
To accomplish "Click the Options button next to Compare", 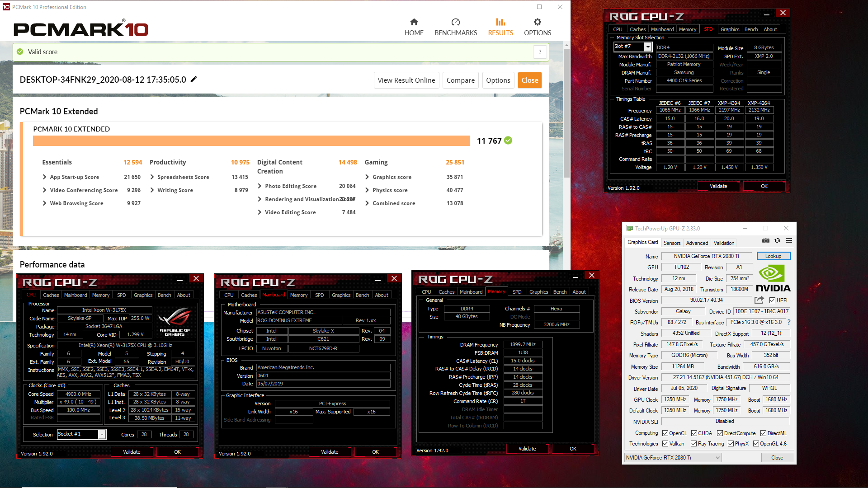I will pos(498,80).
